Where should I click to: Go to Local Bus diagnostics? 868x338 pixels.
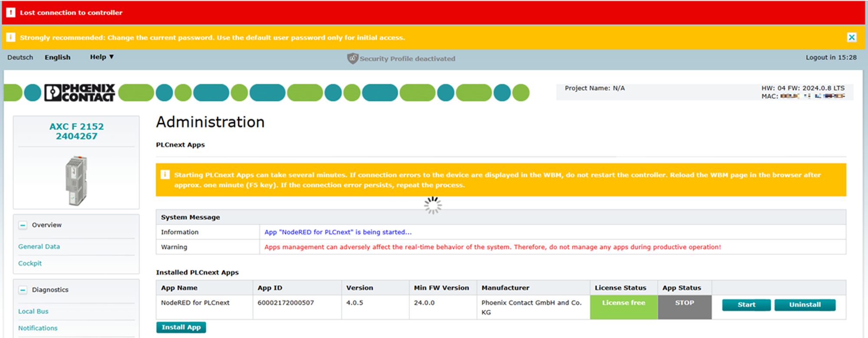coord(33,312)
